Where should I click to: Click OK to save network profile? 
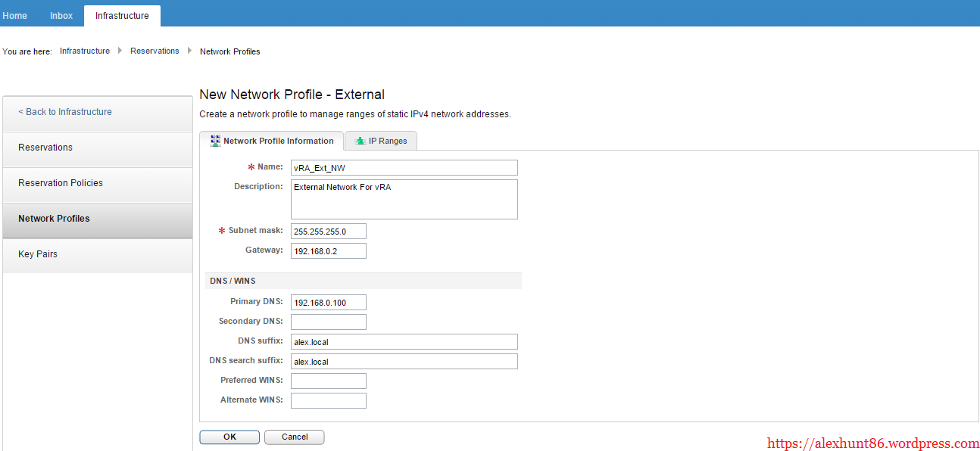click(x=229, y=437)
